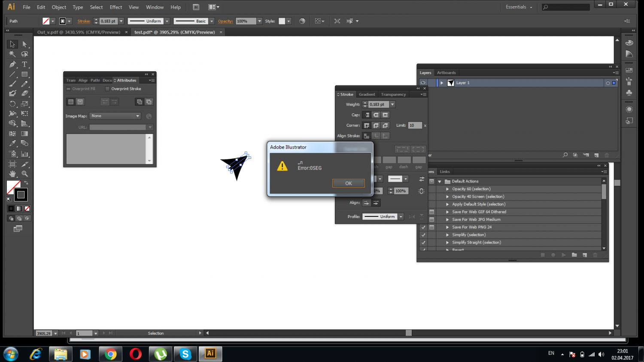Click the zoom level field 3905,29
Screen dimensions: 644x362
44,333
